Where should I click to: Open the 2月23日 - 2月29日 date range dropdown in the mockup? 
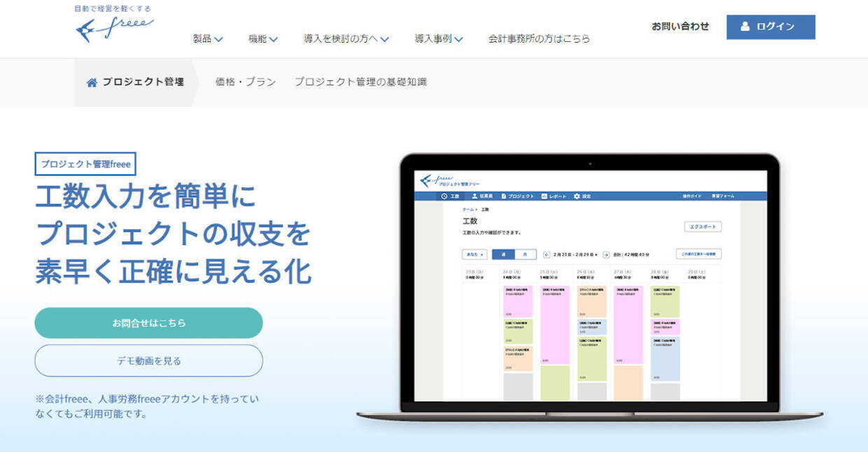[575, 255]
